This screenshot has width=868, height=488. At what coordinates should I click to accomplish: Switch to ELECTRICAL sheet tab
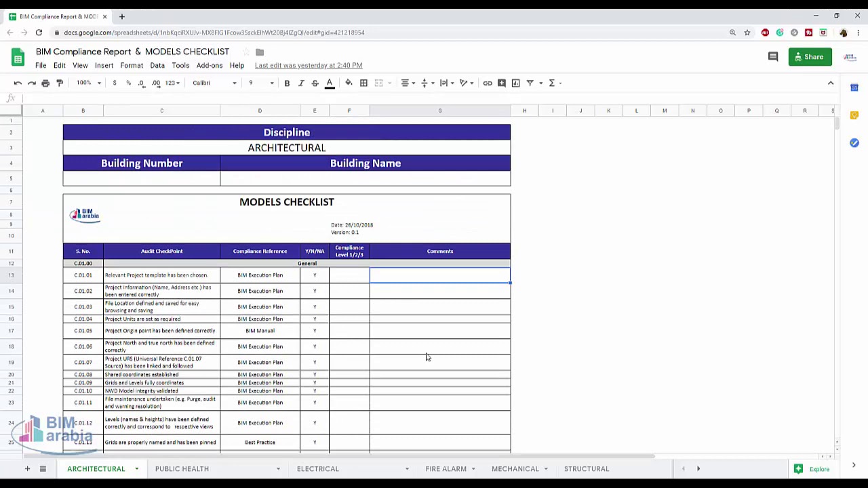point(317,468)
